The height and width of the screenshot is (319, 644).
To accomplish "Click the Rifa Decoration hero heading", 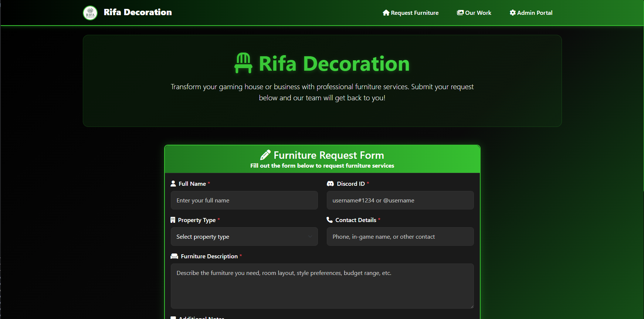I will click(x=334, y=64).
